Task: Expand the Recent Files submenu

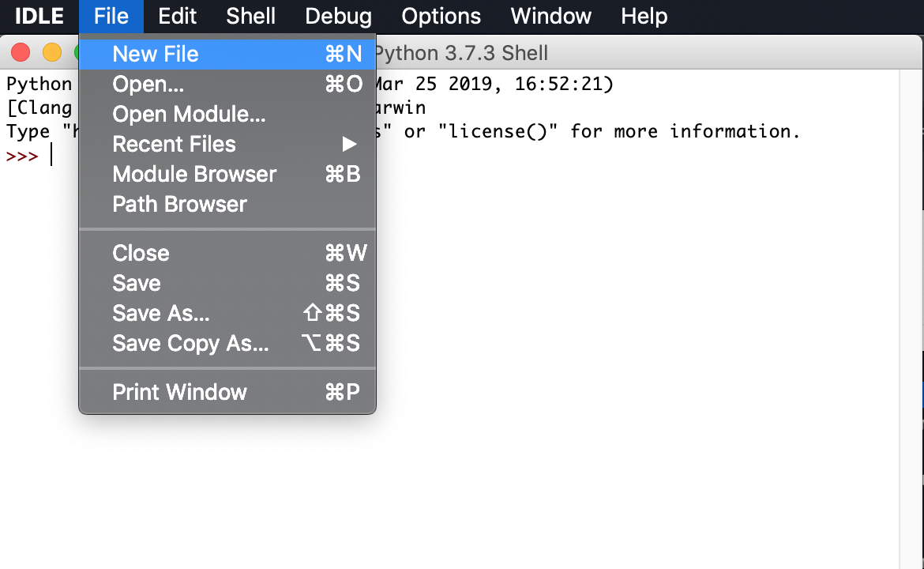Action: coord(227,145)
